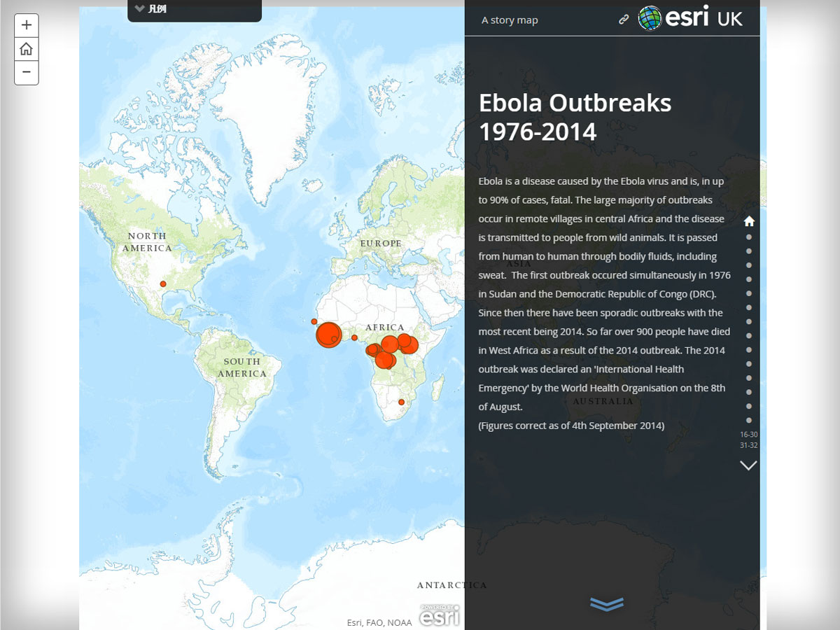Viewport: 840px width, 630px height.
Task: Click the share link chain icon
Action: click(x=624, y=20)
